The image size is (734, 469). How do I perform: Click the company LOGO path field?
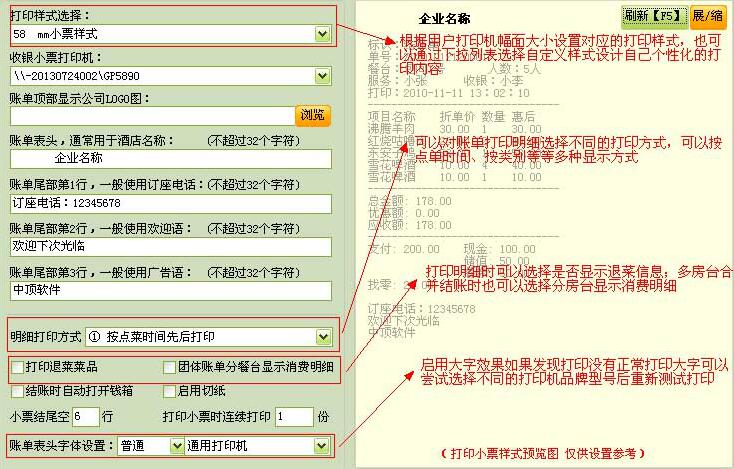pos(150,116)
